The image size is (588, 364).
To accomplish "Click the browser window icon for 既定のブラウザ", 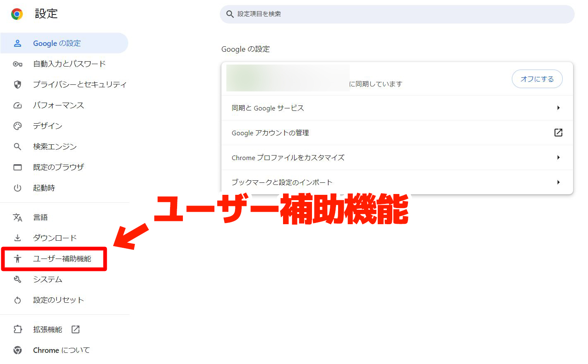I will click(17, 167).
